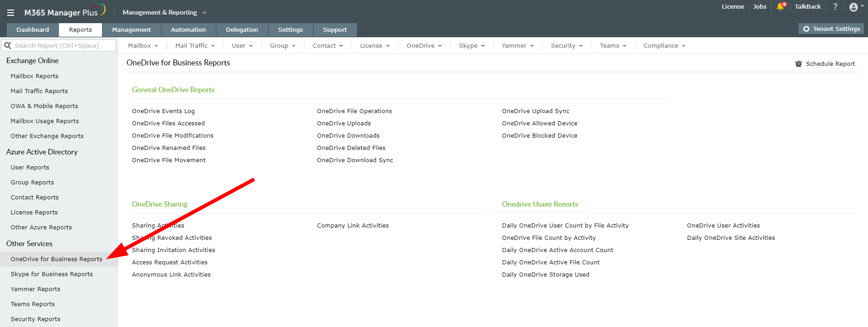Click the TalkBack link
This screenshot has height=327, width=868.
tap(808, 6)
